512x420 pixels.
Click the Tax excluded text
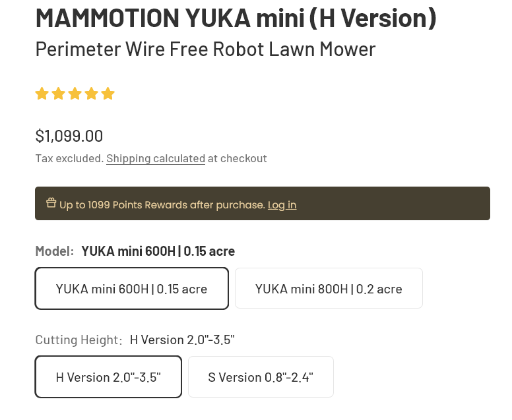point(69,159)
